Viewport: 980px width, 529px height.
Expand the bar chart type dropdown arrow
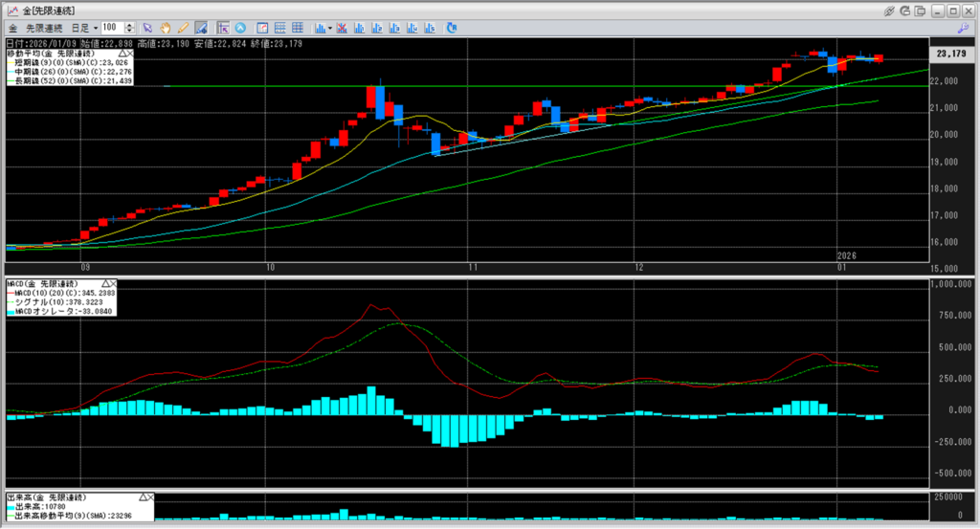pyautogui.click(x=329, y=28)
